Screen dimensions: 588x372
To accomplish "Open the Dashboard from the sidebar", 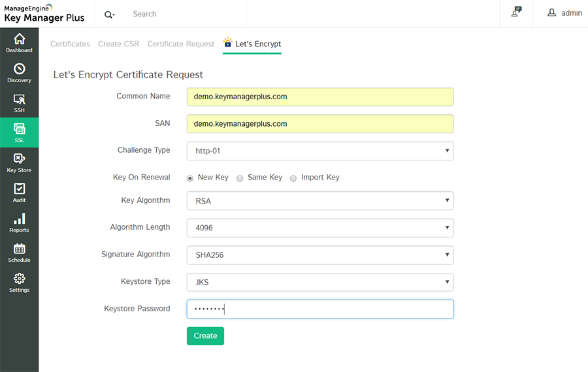I will pyautogui.click(x=19, y=42).
